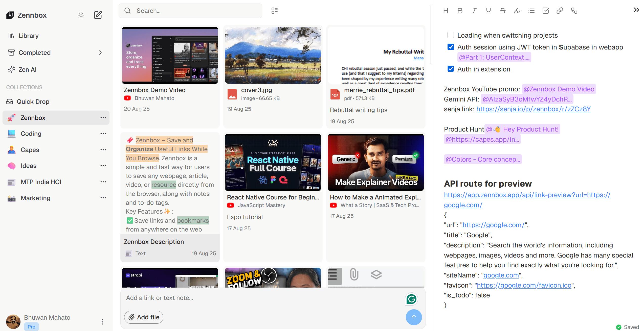Check the 'Loading when switching projects' checkbox
Screen dimensions: 644x331
(451, 35)
